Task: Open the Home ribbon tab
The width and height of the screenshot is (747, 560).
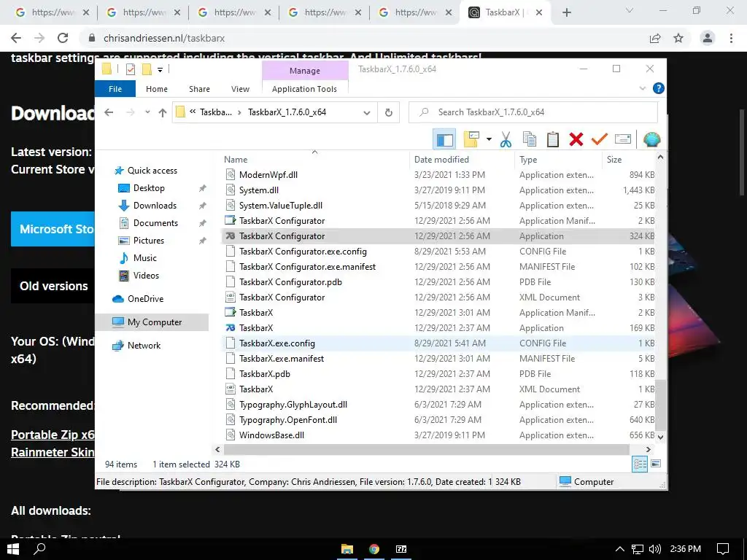Action: (x=157, y=89)
